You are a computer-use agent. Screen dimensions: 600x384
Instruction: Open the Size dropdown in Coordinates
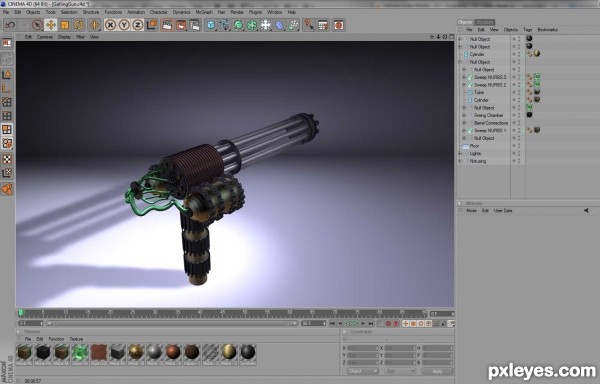coord(400,371)
